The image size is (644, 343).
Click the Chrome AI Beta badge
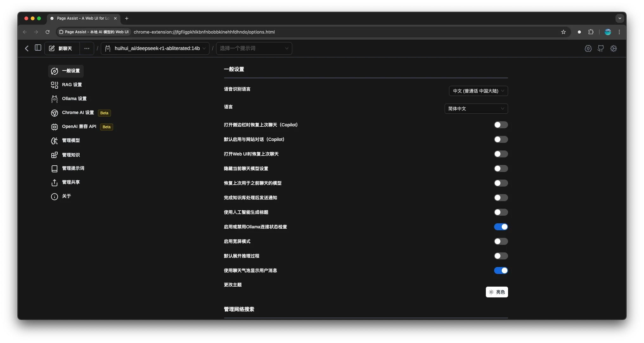104,113
